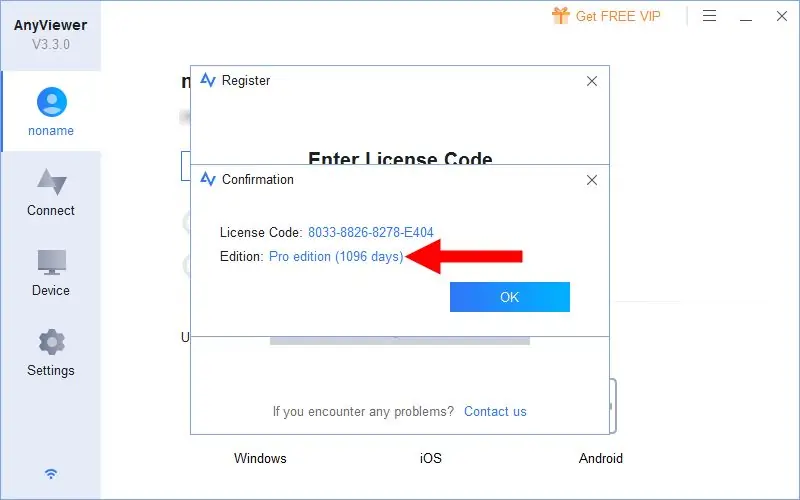Select the Android platform label
800x500 pixels.
pyautogui.click(x=601, y=458)
